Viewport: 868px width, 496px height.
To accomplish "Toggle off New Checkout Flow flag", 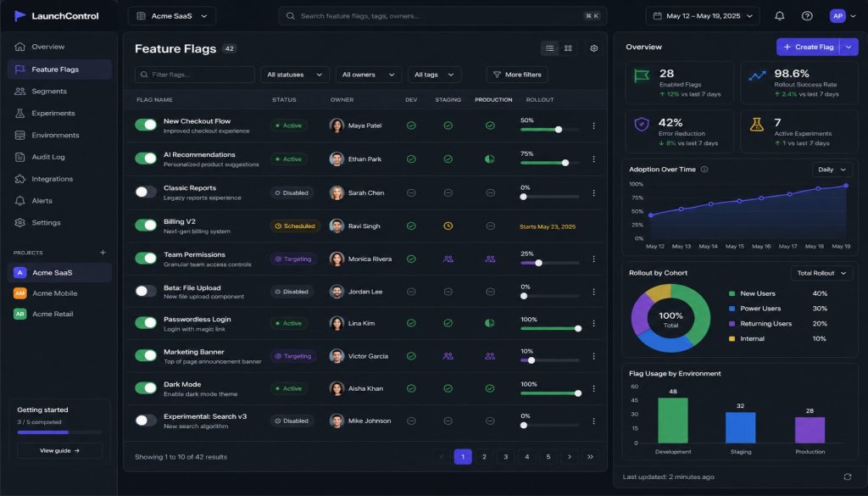I will [x=146, y=125].
